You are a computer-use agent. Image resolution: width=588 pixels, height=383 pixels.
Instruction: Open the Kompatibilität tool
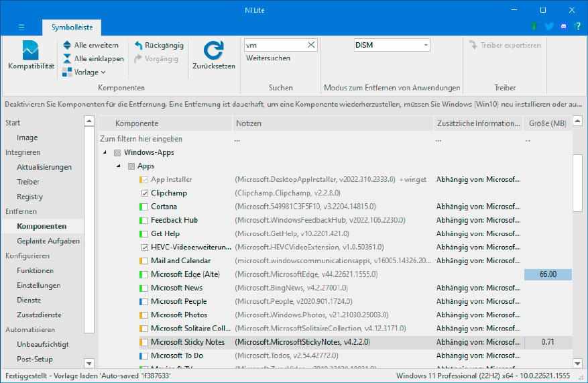tap(31, 55)
